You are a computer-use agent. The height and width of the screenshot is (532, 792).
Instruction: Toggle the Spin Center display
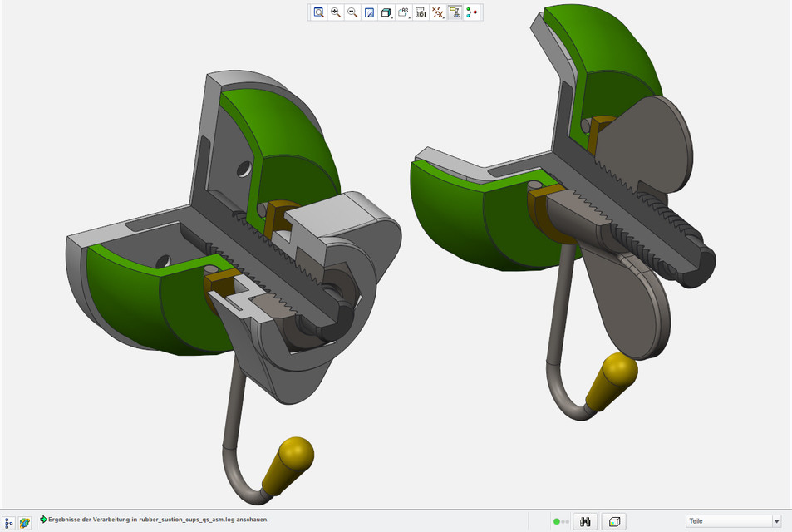coord(472,12)
